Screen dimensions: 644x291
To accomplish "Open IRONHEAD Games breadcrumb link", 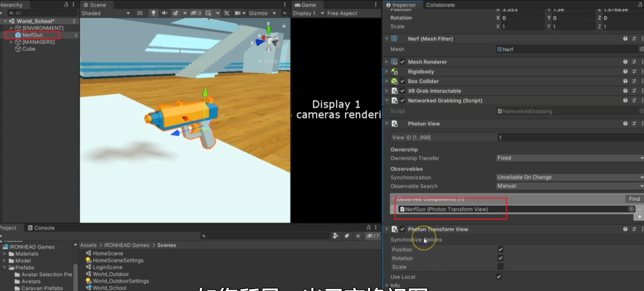I will (127, 245).
